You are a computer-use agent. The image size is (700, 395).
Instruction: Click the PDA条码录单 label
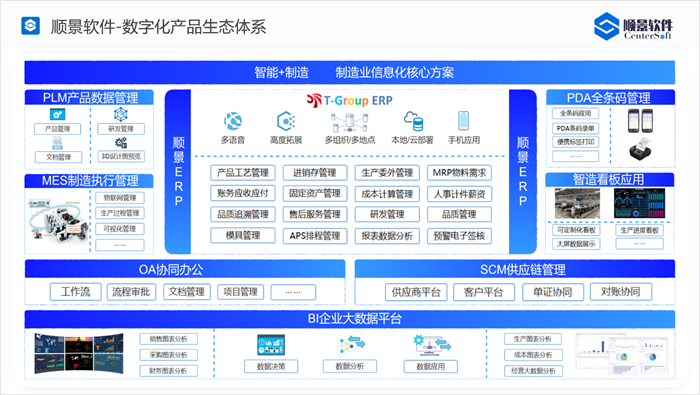575,128
